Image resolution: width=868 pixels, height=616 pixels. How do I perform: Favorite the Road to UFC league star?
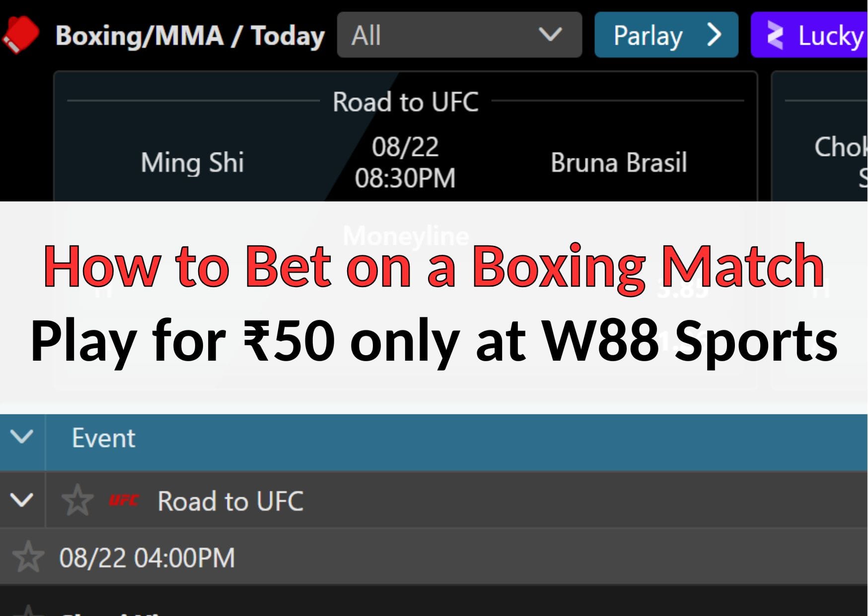click(77, 501)
